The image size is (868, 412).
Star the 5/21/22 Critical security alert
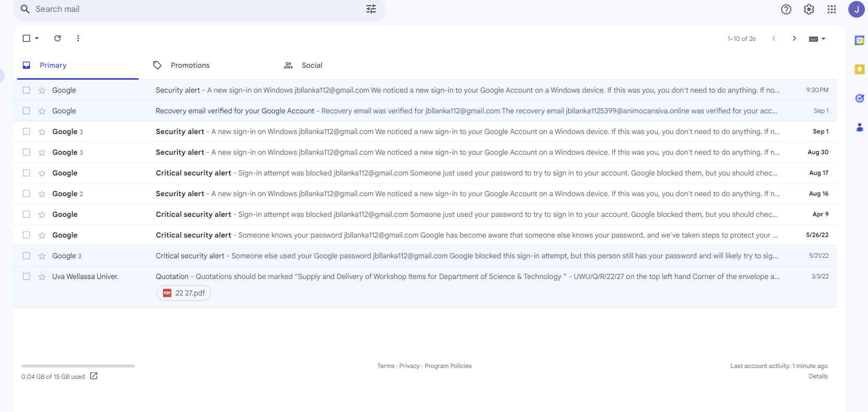[42, 256]
